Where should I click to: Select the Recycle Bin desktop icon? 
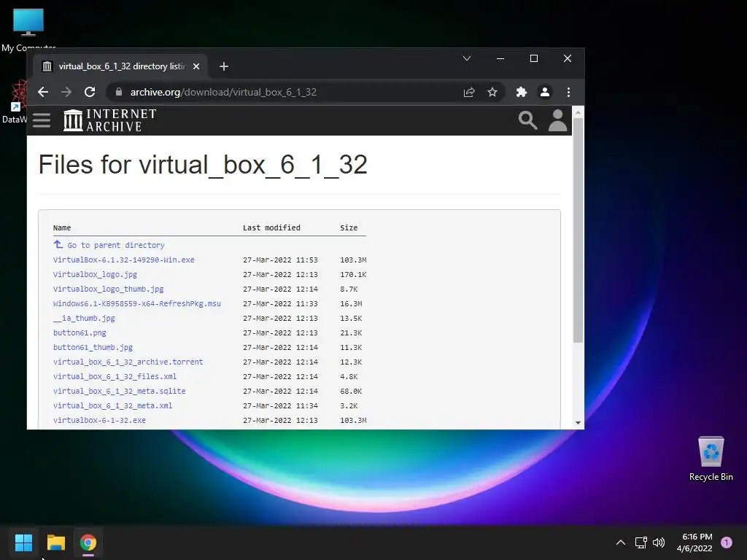[711, 458]
